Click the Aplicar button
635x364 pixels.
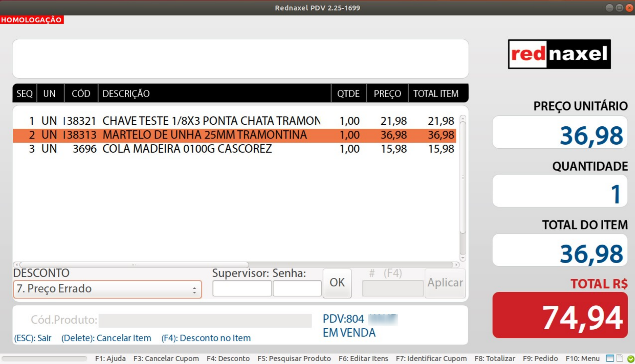click(445, 283)
